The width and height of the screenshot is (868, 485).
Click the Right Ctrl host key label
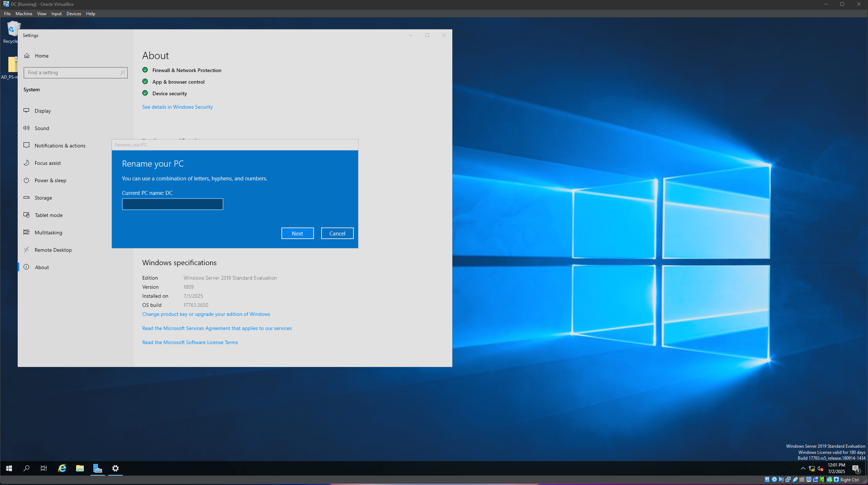pos(850,480)
